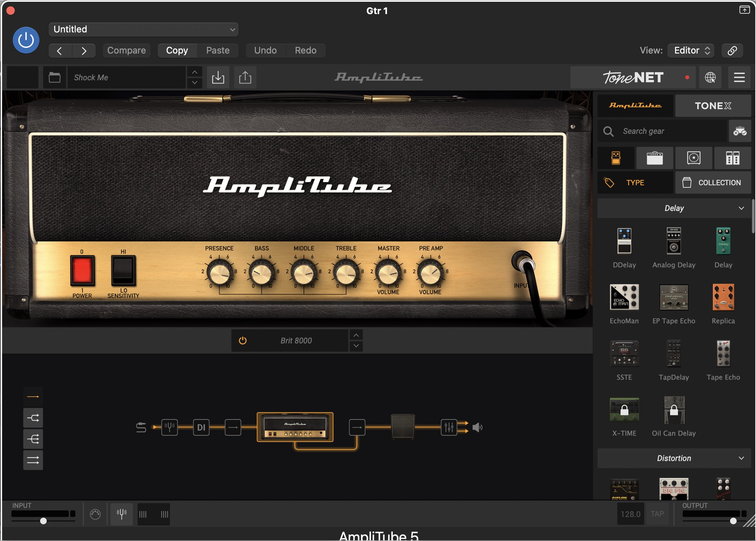Select the COLLECTION filter tab

tap(713, 182)
